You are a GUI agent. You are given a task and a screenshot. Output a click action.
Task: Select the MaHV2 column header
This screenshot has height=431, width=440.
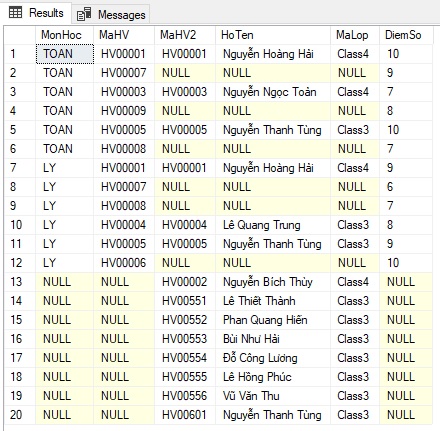[x=185, y=35]
